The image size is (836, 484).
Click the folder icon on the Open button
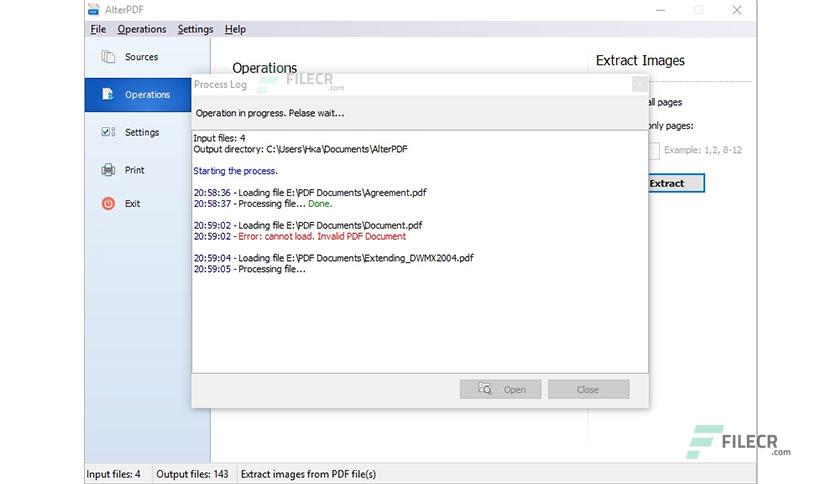click(485, 389)
